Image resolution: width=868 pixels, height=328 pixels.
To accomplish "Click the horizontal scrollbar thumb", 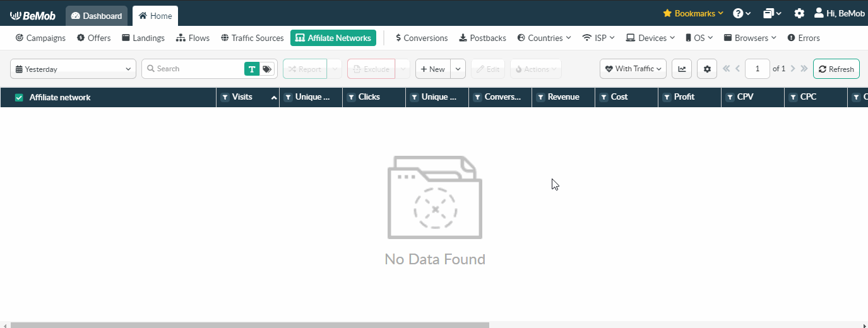I will (x=250, y=325).
